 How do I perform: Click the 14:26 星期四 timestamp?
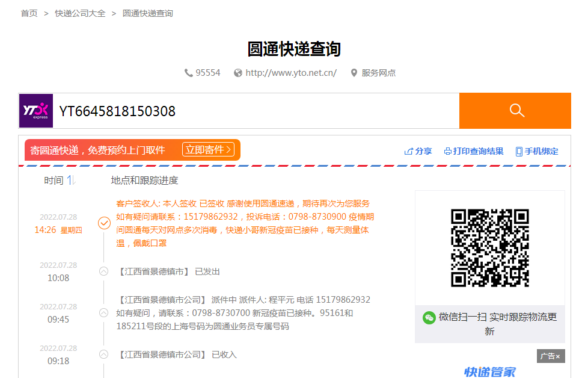[58, 230]
